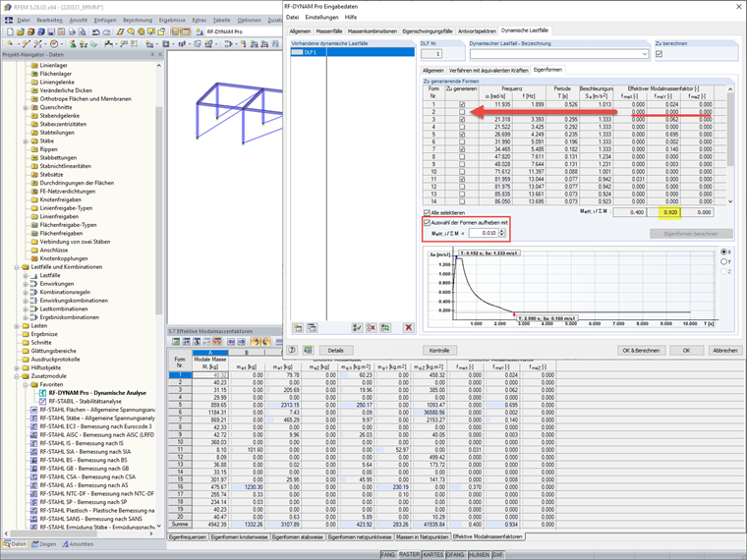
Task: Open Dynamischer Lastfall Bezeichnung dropdown
Action: click(644, 54)
